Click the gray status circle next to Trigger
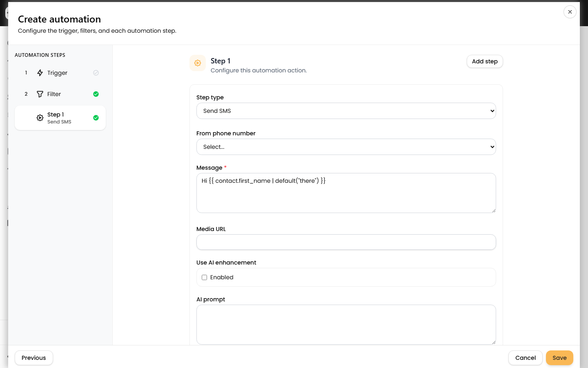Screen dimensions: 588x368 96,73
